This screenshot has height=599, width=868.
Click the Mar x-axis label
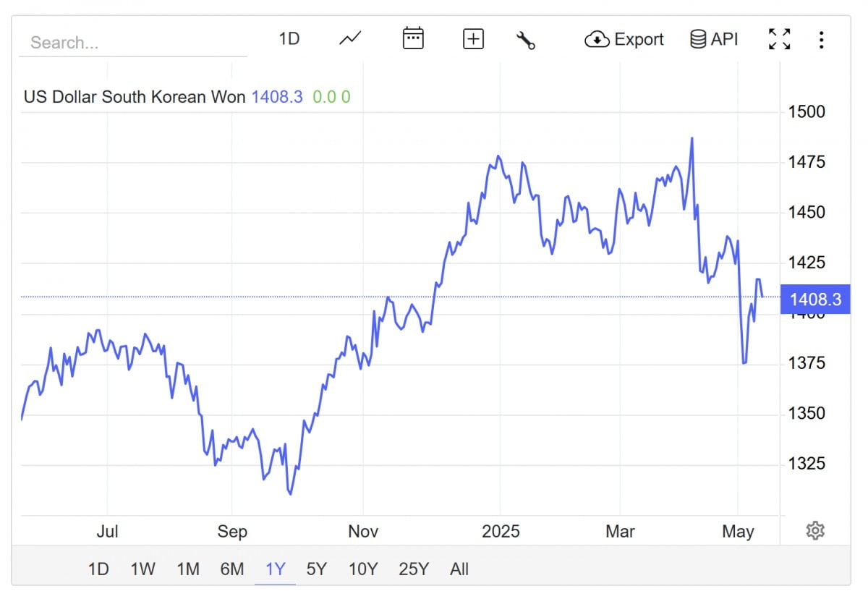coord(620,532)
